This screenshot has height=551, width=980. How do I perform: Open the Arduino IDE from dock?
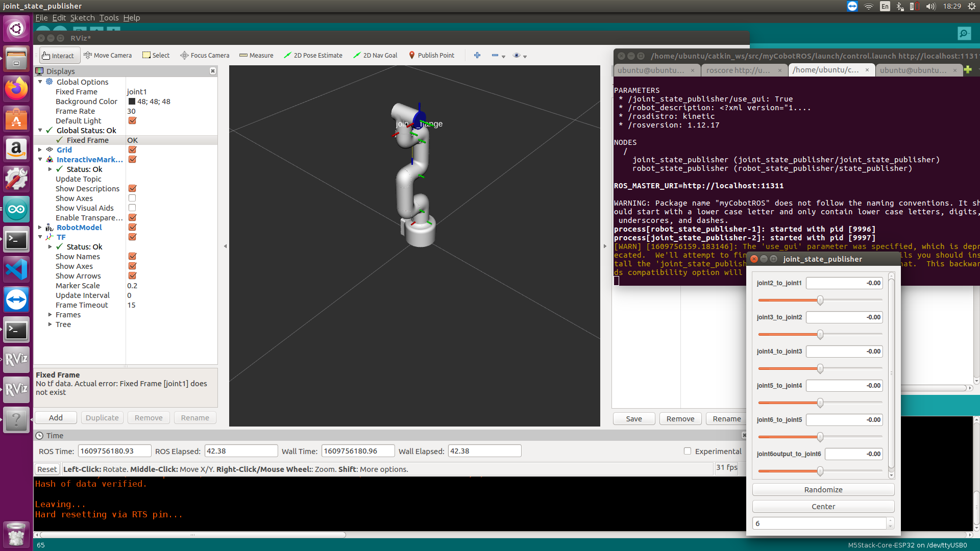pos(16,209)
